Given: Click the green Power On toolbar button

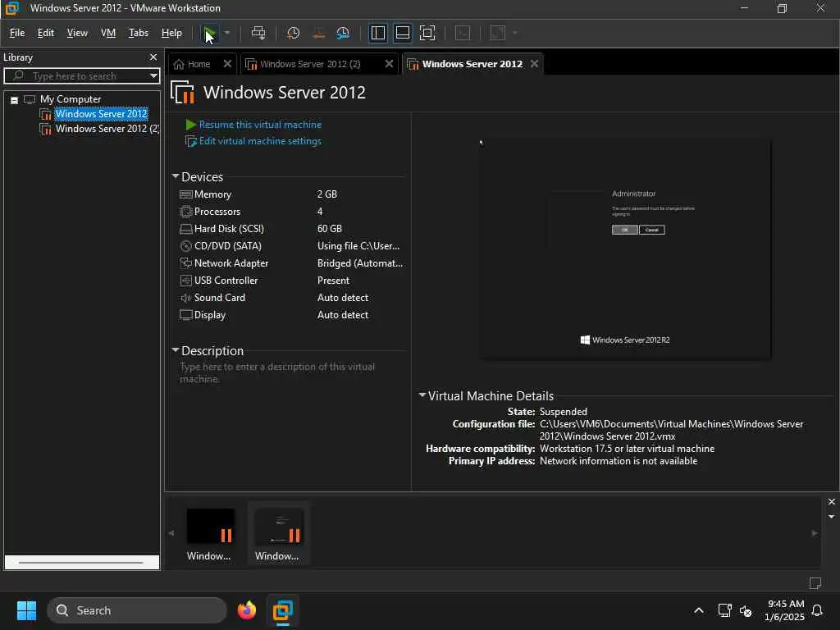Looking at the screenshot, I should tap(210, 33).
